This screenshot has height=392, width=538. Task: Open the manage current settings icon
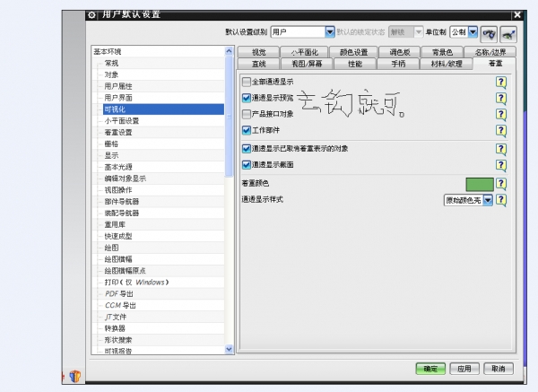[x=508, y=34]
